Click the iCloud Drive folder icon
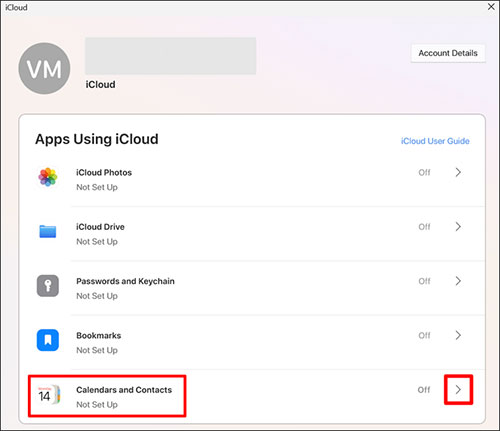This screenshot has width=500, height=431. pyautogui.click(x=48, y=231)
